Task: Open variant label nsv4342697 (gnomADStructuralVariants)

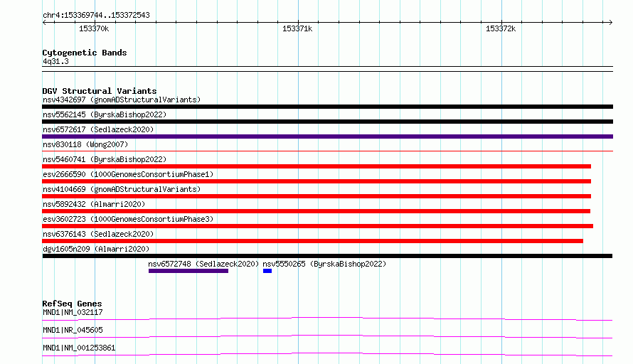Action: click(x=122, y=100)
